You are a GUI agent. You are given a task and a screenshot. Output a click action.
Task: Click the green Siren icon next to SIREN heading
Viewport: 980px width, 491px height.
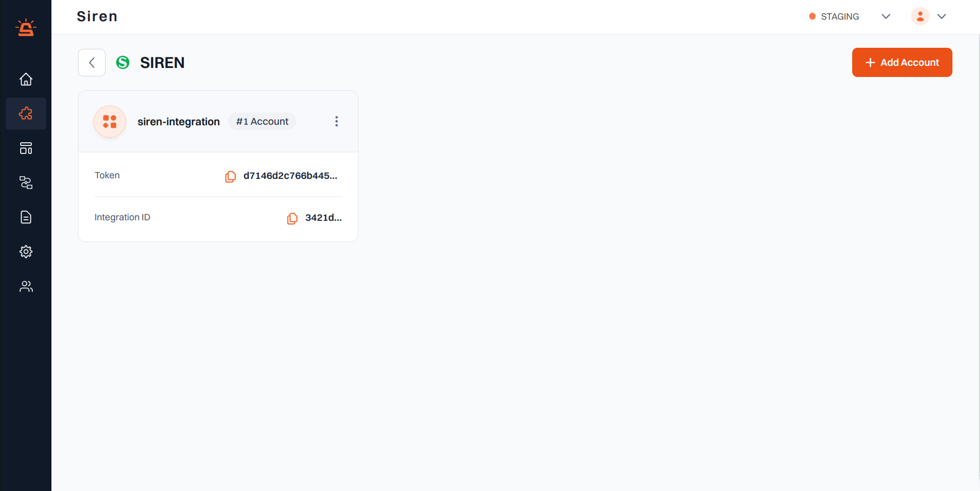[122, 62]
